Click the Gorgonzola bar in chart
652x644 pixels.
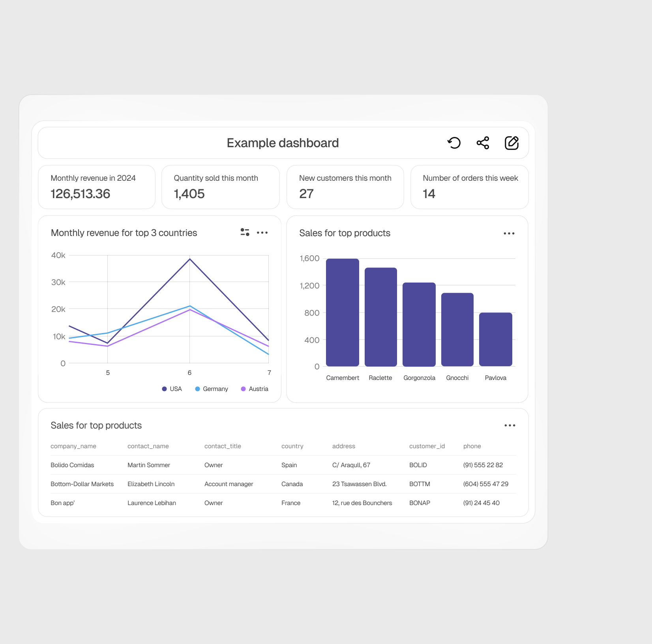point(419,324)
